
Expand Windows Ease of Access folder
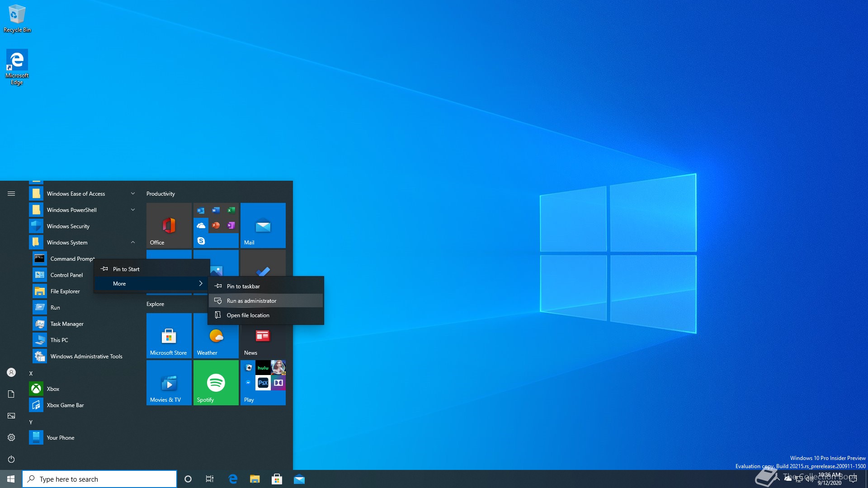tap(76, 194)
